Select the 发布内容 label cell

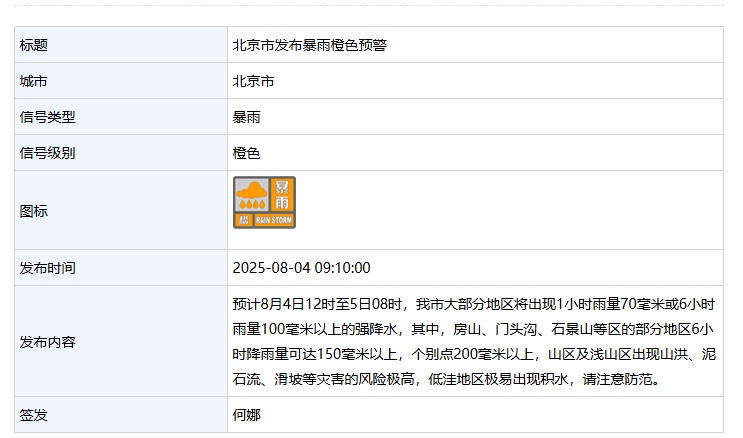pyautogui.click(x=47, y=341)
